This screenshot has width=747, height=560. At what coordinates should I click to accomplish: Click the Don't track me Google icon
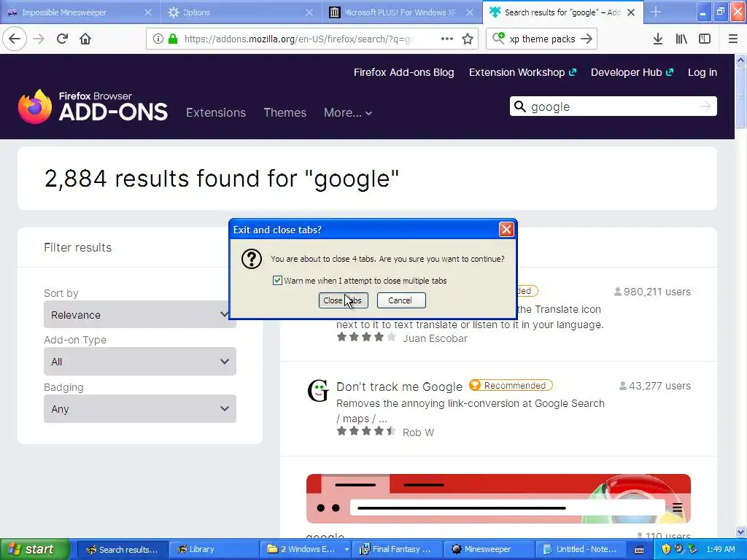click(318, 391)
